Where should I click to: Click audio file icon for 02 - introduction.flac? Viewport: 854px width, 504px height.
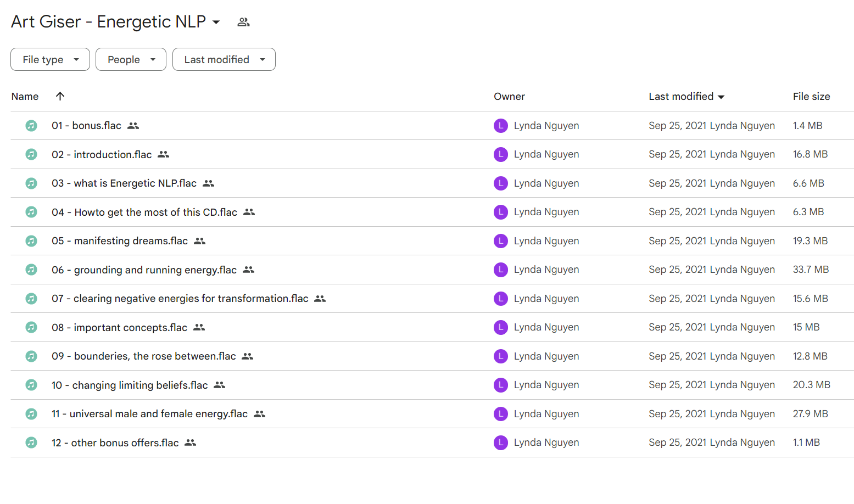(31, 154)
